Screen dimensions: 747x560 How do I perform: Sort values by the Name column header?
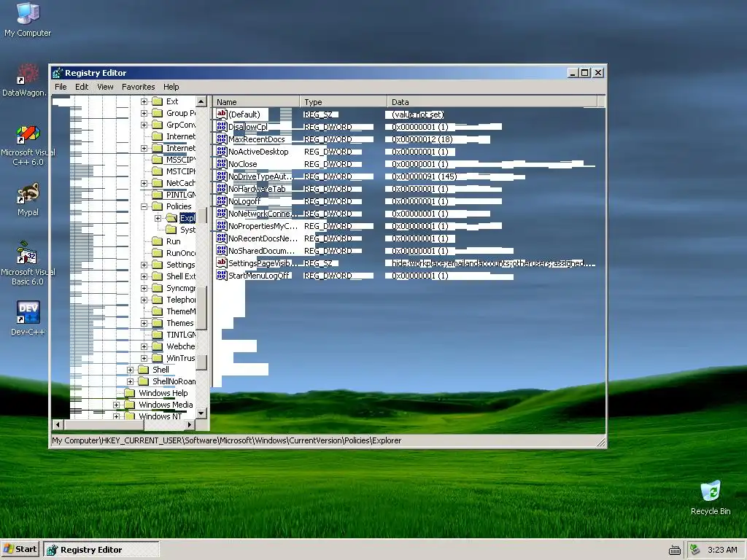click(x=256, y=102)
